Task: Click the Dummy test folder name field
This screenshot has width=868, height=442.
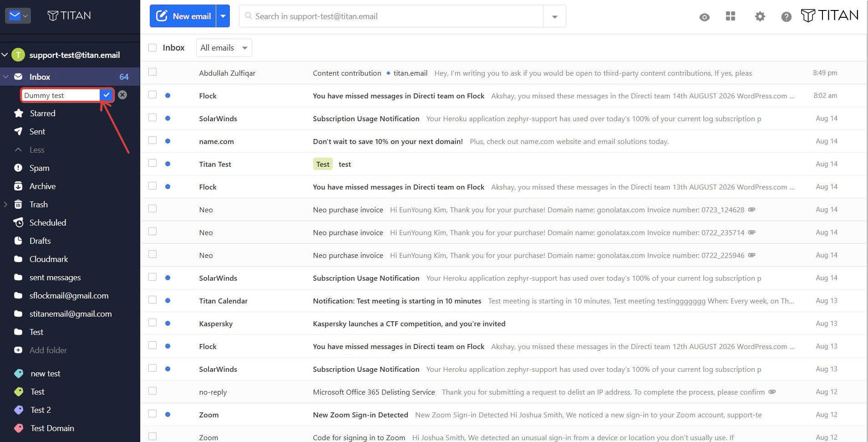Action: 61,95
